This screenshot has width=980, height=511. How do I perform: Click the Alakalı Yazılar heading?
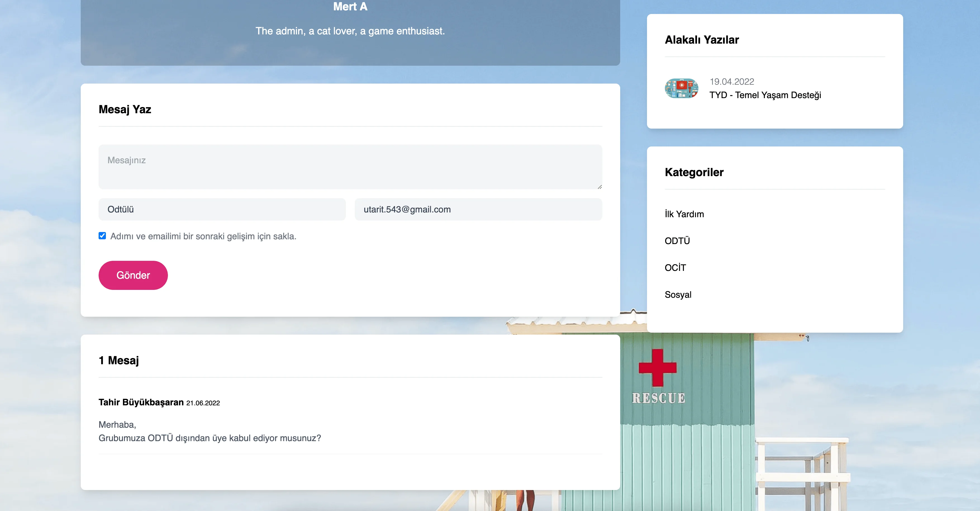pyautogui.click(x=702, y=40)
